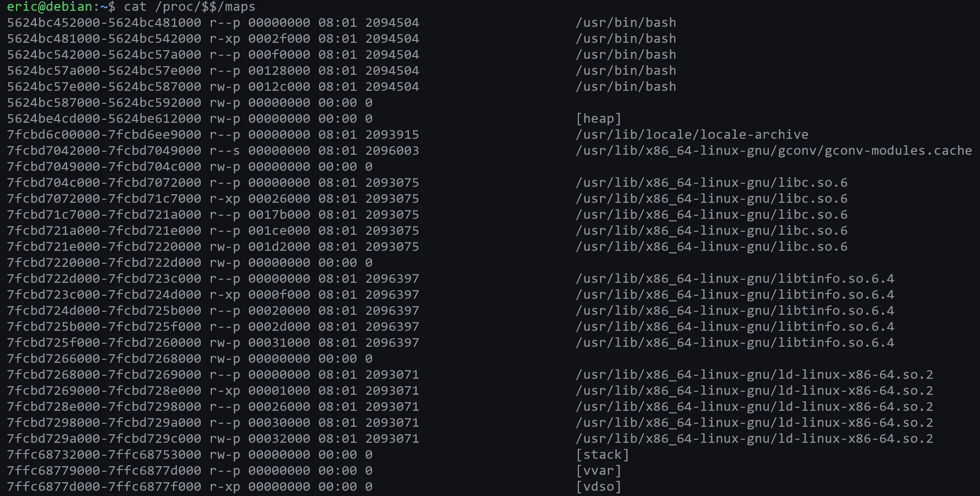Viewport: 980px width, 496px height.
Task: Click address range 7fcbd7220000-7fcbd722d000
Action: [104, 262]
